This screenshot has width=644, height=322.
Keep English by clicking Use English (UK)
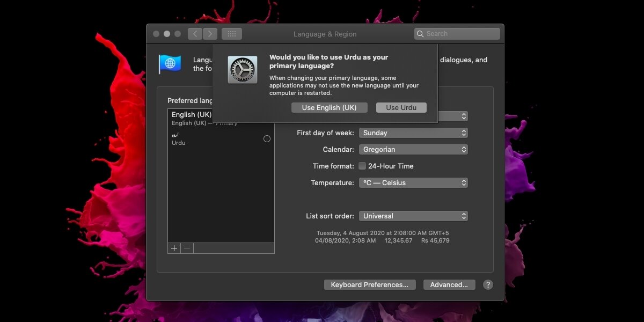pos(329,107)
